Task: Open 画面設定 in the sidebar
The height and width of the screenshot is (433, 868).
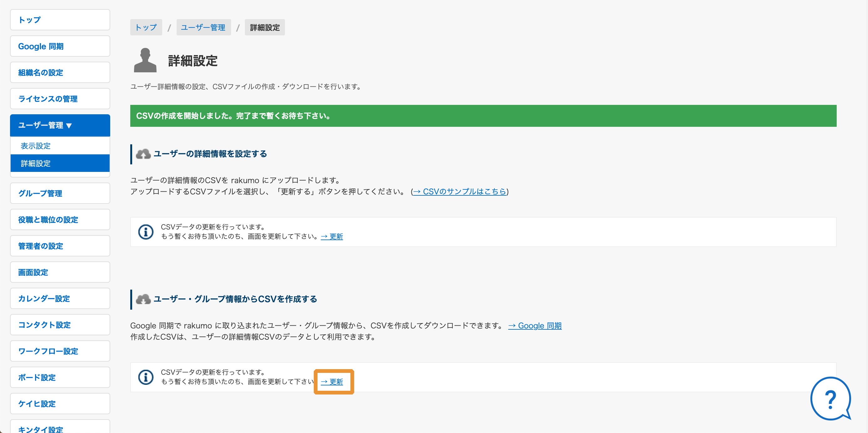Action: pos(60,272)
